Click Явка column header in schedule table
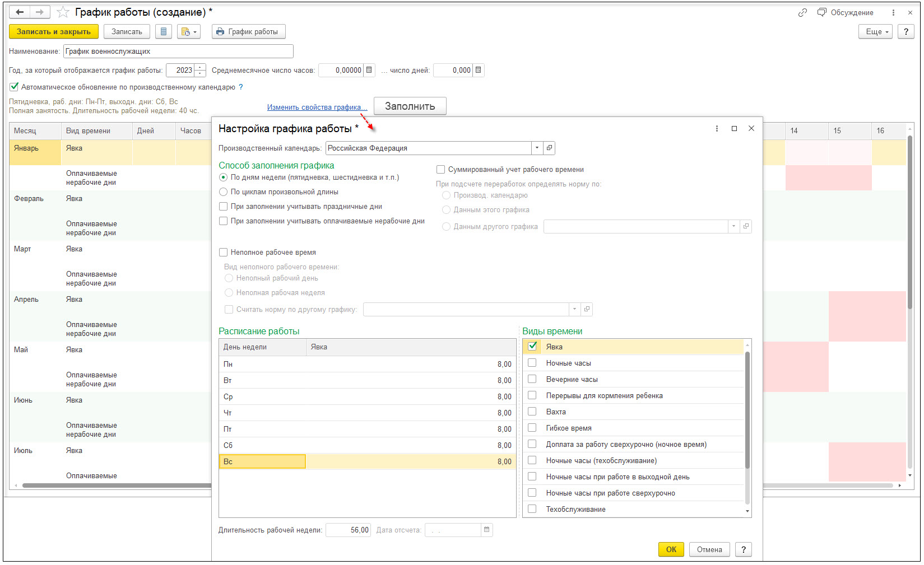 [411, 347]
